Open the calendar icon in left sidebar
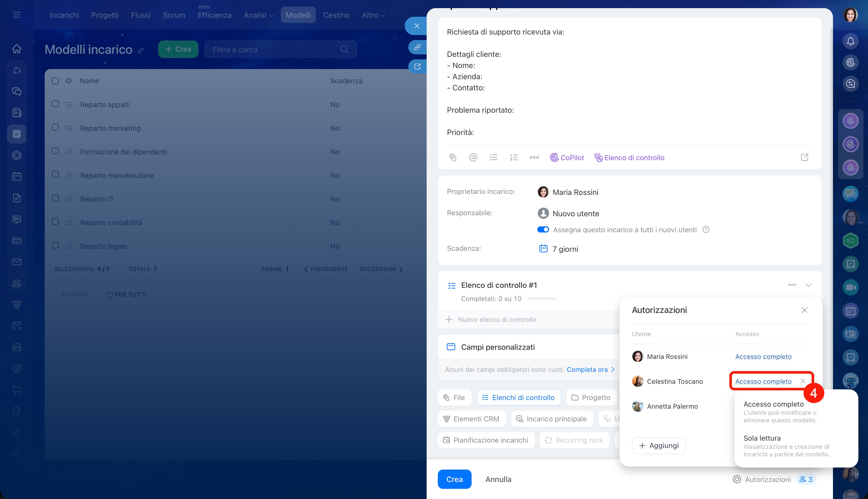 click(x=17, y=176)
